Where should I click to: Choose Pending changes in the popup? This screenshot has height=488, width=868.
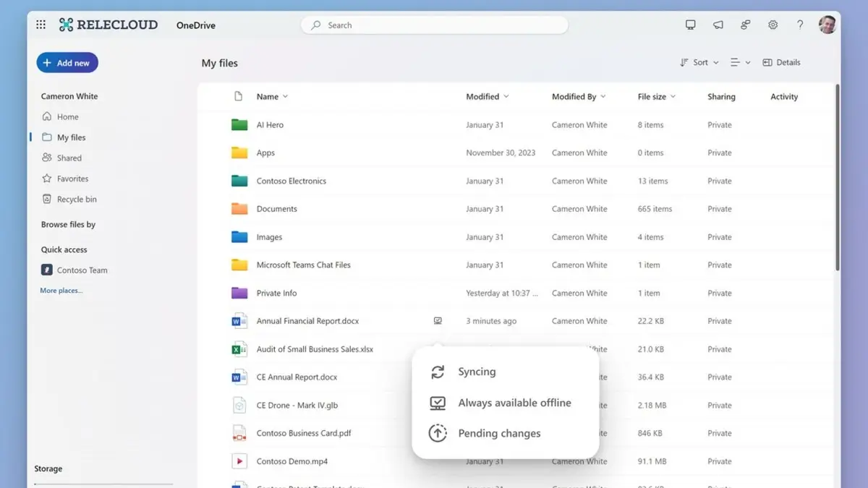click(x=498, y=434)
